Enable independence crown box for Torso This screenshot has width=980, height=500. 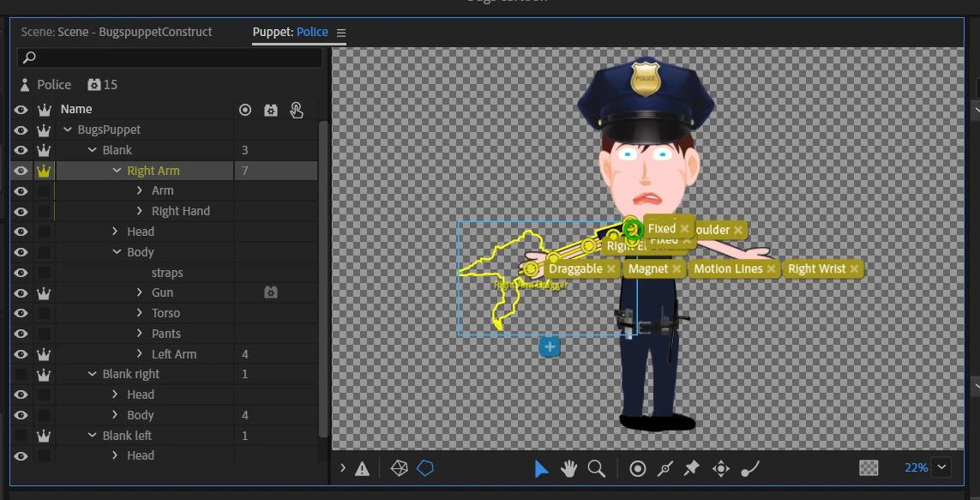[x=44, y=313]
